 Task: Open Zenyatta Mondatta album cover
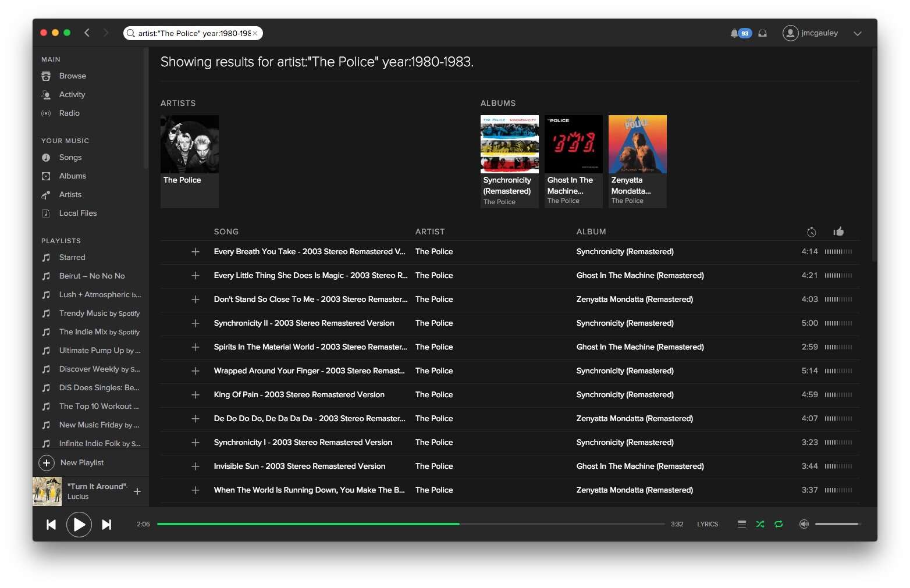click(638, 144)
